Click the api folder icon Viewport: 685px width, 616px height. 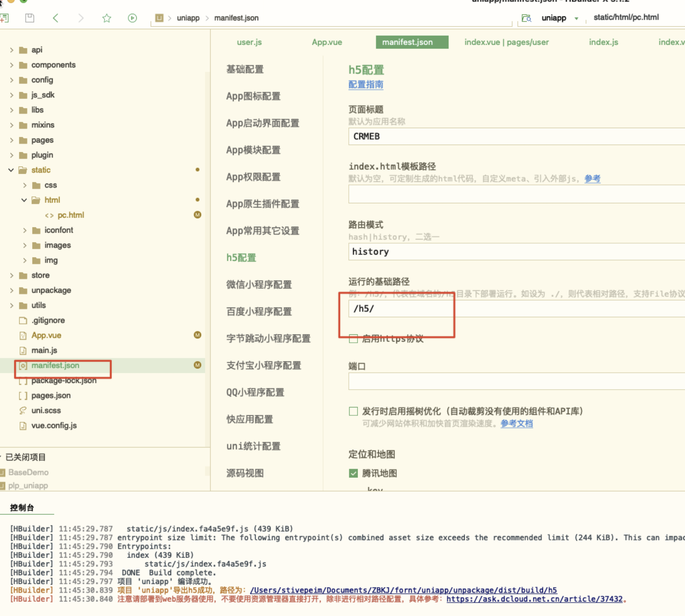[23, 50]
